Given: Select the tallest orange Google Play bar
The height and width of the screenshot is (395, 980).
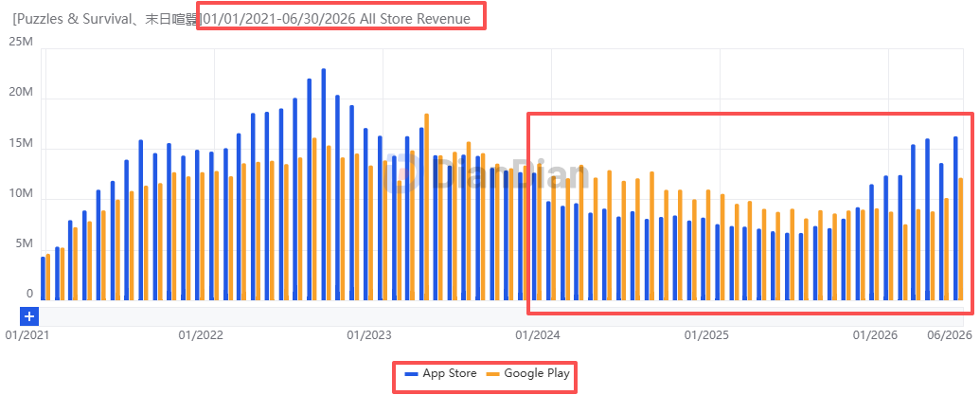Looking at the screenshot, I should point(427,206).
